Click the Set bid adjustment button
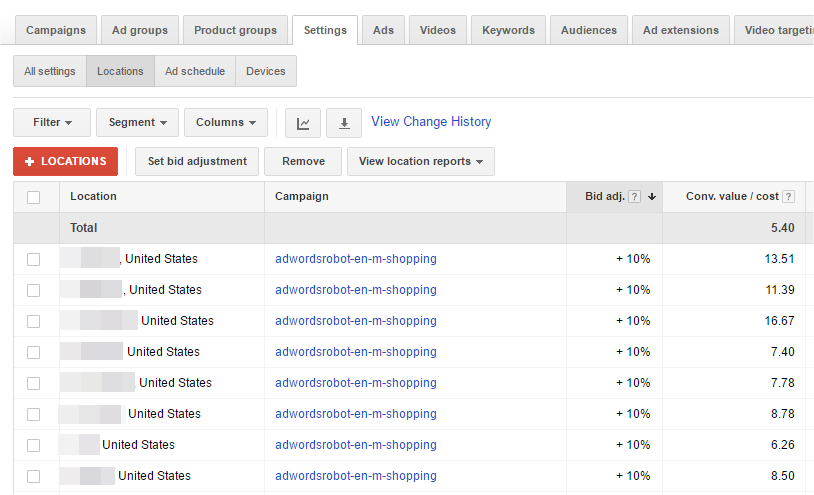 click(x=197, y=162)
